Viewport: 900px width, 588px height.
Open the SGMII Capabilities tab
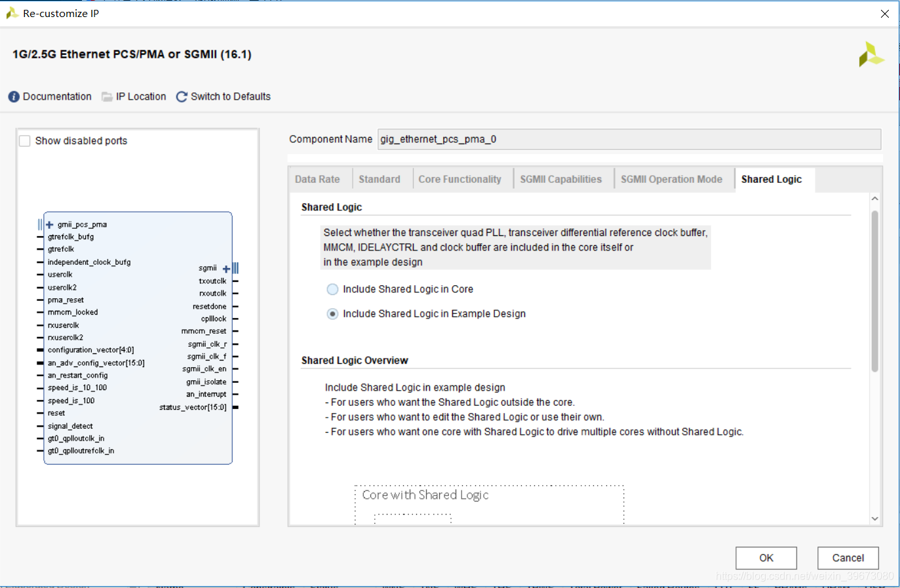click(x=561, y=179)
